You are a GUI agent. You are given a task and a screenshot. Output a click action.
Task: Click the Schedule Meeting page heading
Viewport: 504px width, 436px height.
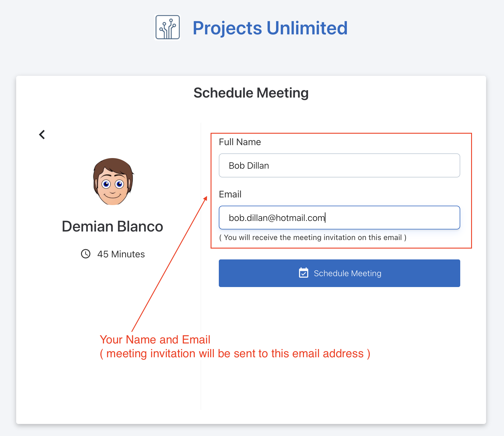click(251, 93)
